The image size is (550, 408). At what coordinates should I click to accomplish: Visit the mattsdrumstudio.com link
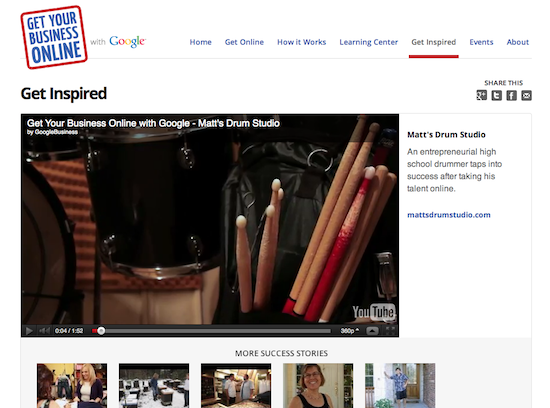pyautogui.click(x=449, y=215)
